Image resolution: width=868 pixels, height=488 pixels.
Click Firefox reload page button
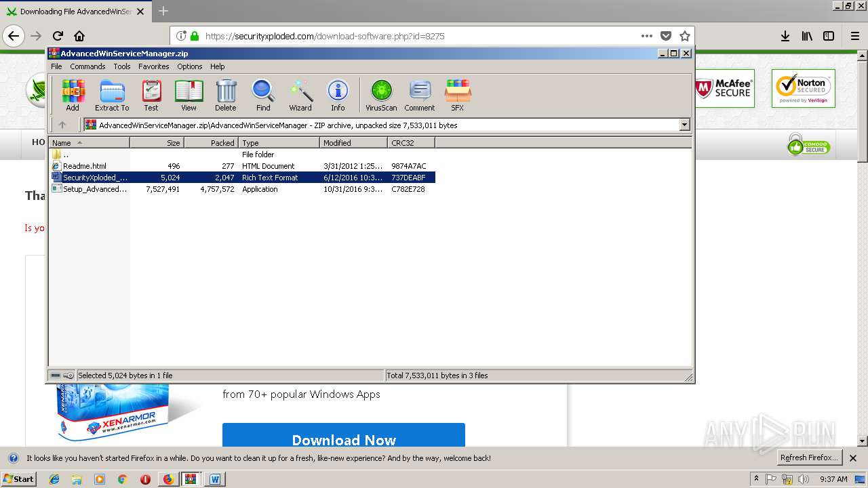coord(58,36)
